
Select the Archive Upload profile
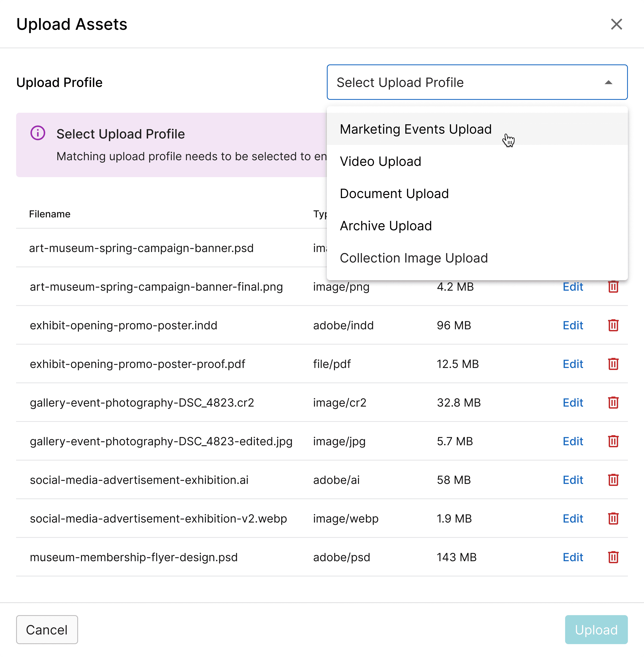386,226
